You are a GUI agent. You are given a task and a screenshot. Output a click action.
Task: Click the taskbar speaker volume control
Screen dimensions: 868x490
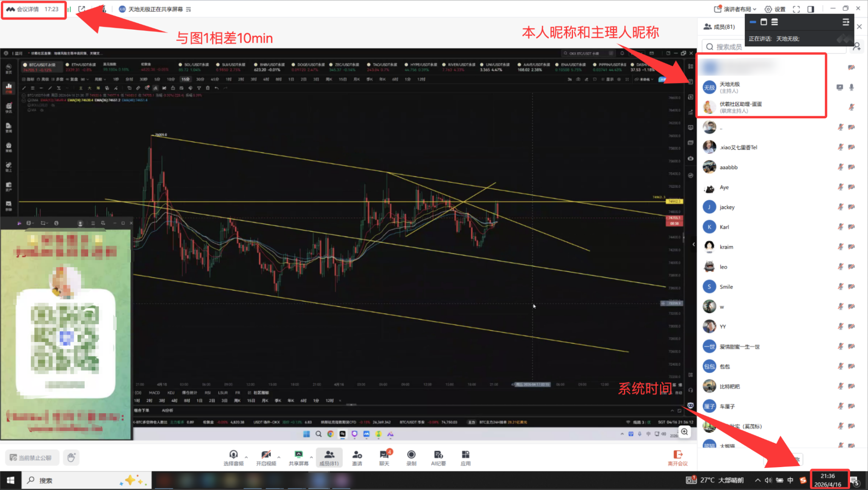tap(768, 480)
